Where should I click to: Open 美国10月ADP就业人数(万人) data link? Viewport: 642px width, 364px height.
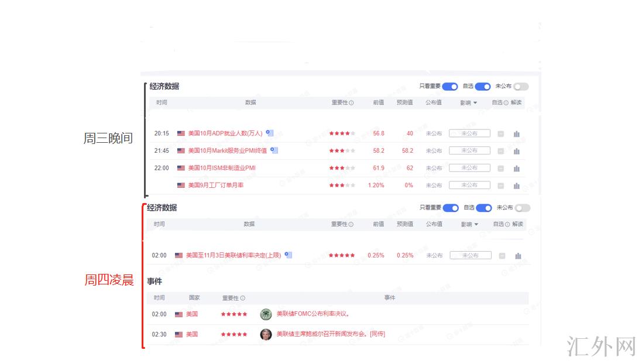point(225,133)
